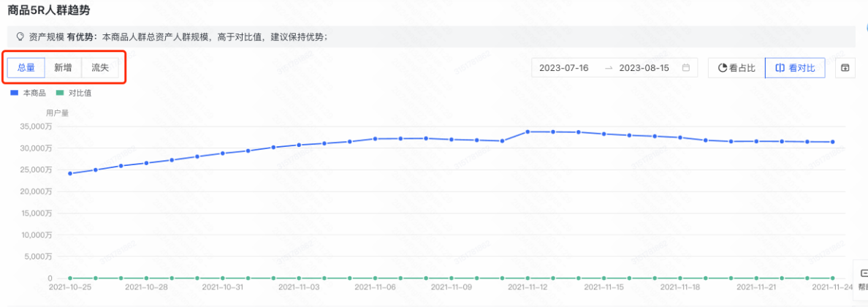Click the end date field 2023-08-15
The width and height of the screenshot is (868, 307).
(x=644, y=68)
